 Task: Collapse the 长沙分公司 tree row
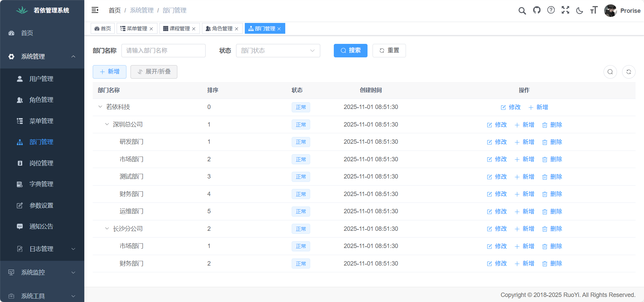[107, 229]
